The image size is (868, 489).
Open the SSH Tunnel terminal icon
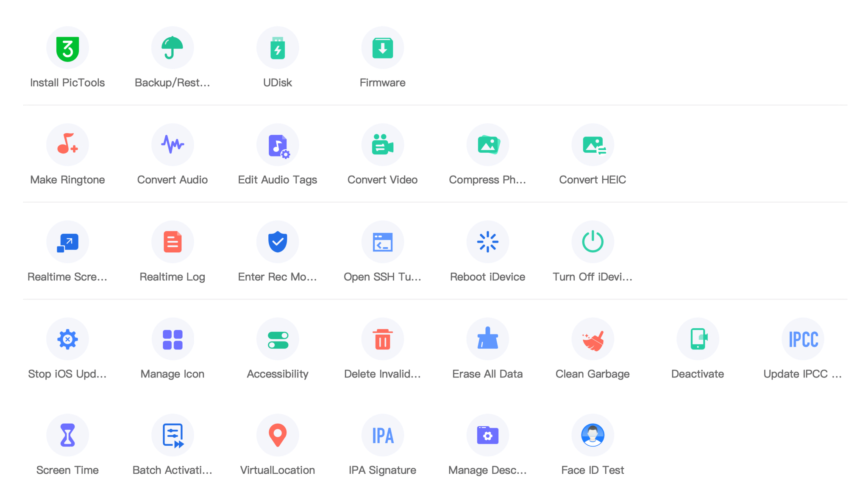click(x=383, y=242)
